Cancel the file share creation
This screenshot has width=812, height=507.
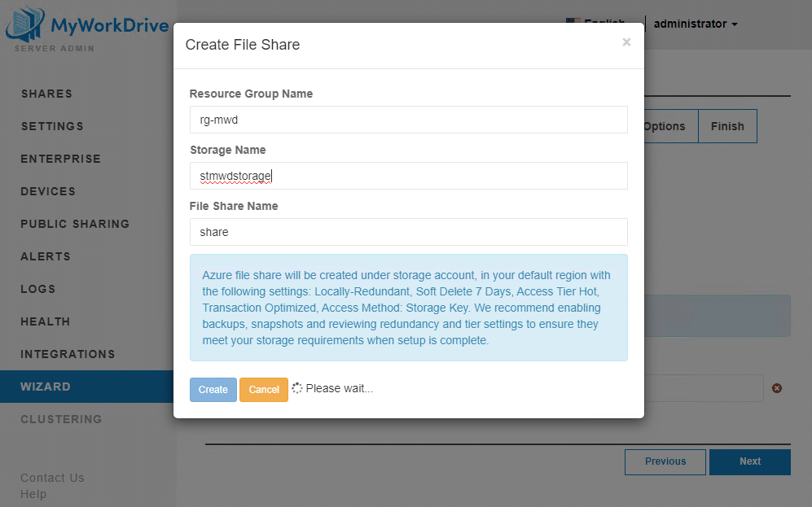[263, 389]
